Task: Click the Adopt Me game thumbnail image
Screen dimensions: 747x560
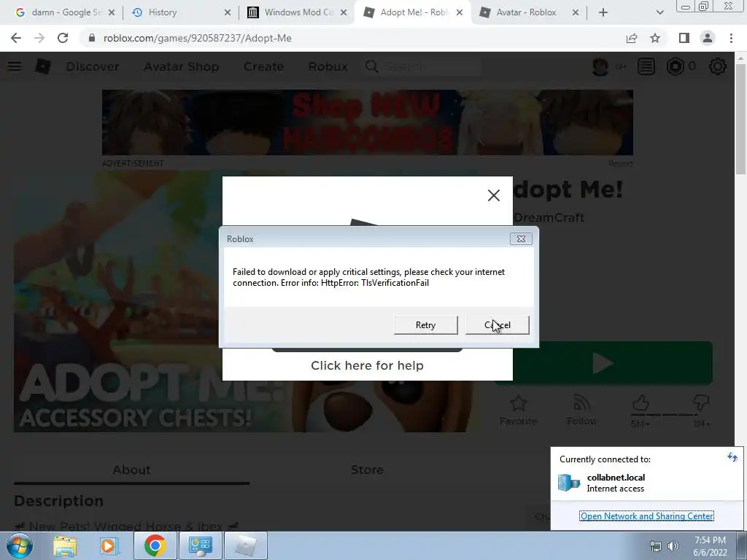Action: point(118,302)
